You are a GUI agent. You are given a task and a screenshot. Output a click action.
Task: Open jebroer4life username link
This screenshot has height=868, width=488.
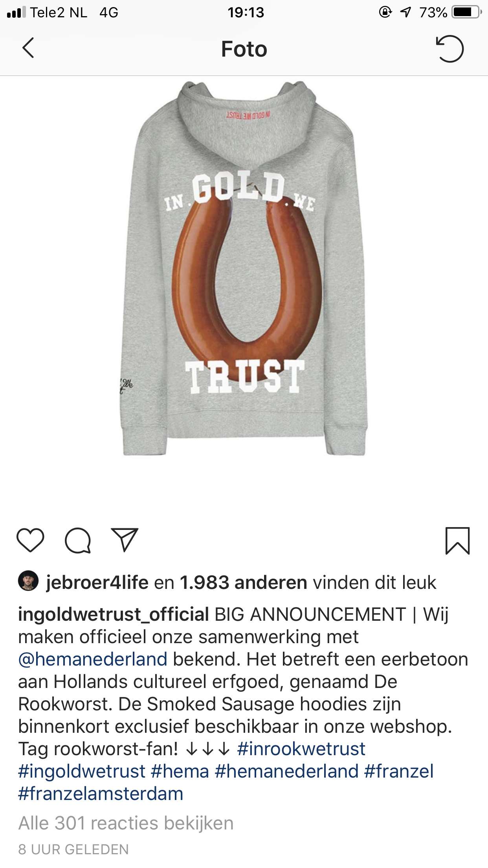[97, 583]
